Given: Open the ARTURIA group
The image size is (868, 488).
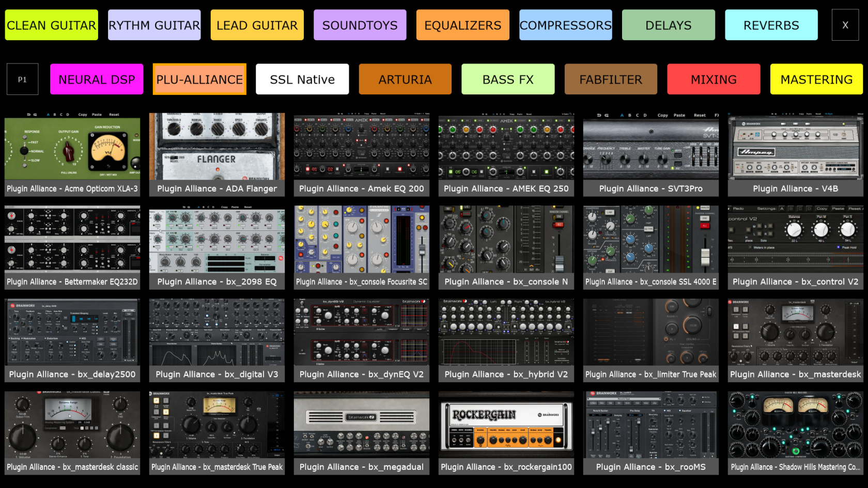Looking at the screenshot, I should [x=405, y=79].
